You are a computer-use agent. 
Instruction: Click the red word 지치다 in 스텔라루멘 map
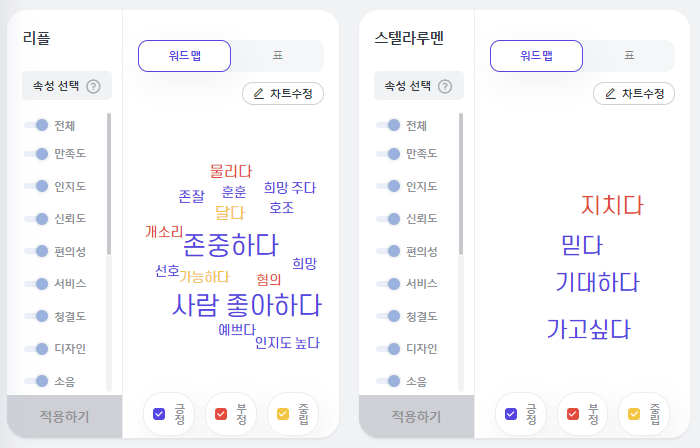point(612,205)
